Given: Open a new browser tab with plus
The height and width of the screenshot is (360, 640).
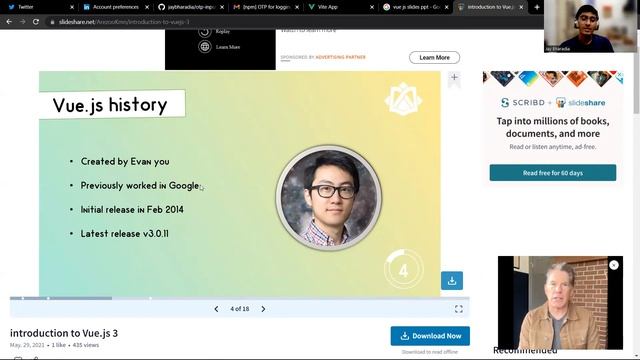Looking at the screenshot, I should point(537,7).
